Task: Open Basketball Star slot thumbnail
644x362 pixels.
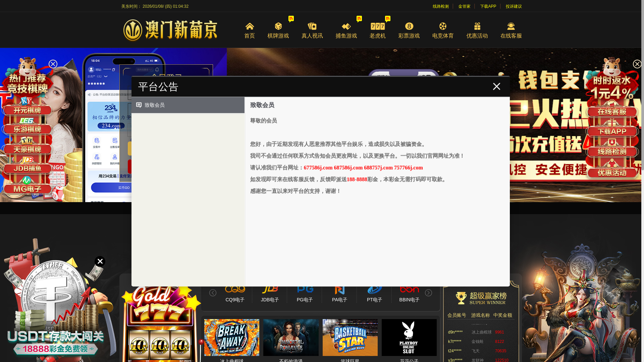Action: point(350,338)
